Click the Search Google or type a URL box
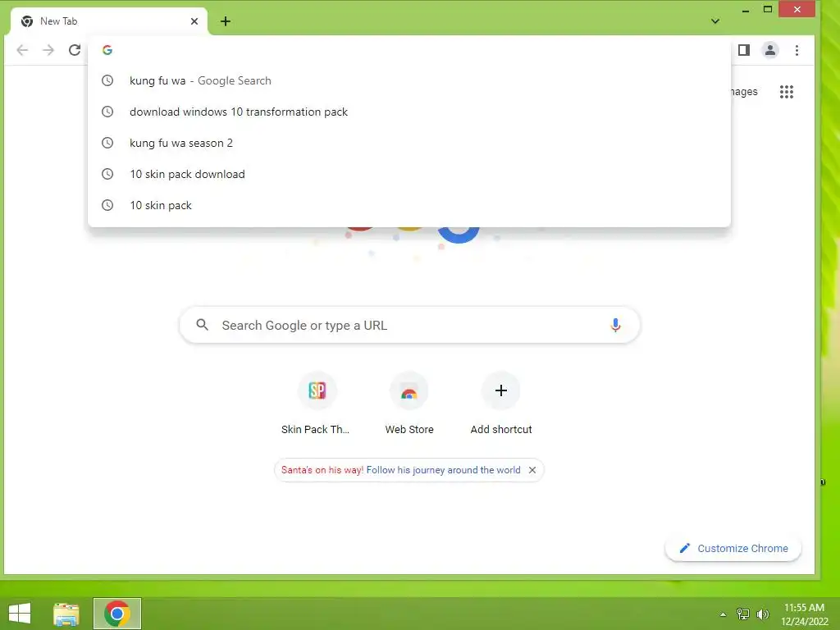Viewport: 840px width, 630px height. (x=409, y=325)
